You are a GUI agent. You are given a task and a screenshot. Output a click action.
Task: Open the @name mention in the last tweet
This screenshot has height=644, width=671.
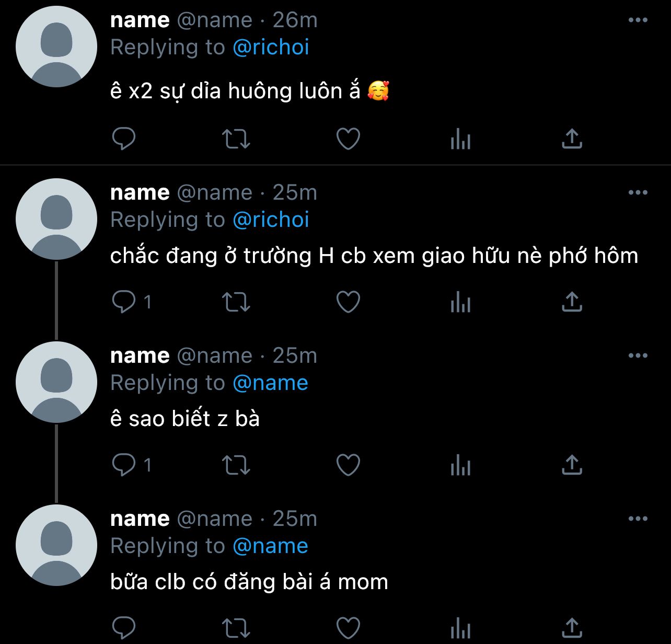[x=270, y=546]
